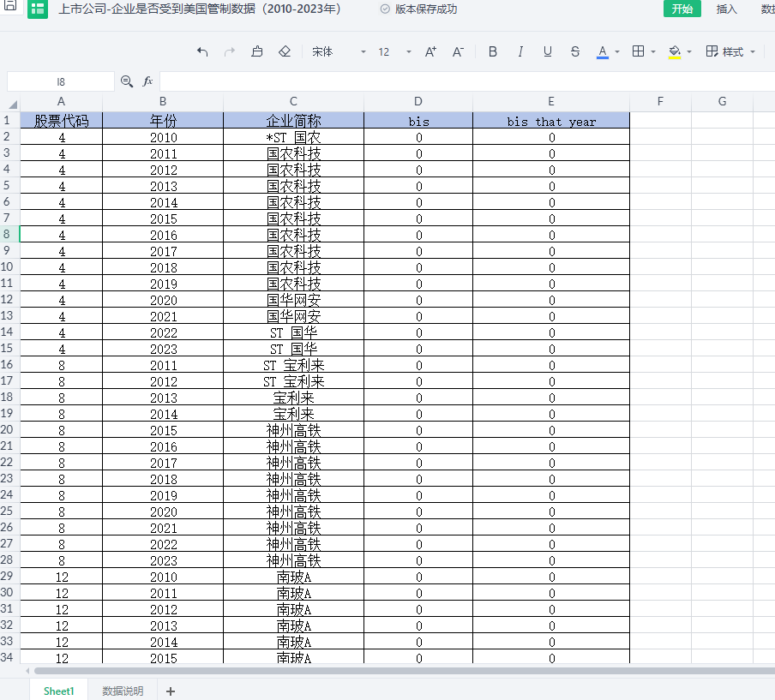Select column G header
The height and width of the screenshot is (700, 775).
click(x=722, y=101)
